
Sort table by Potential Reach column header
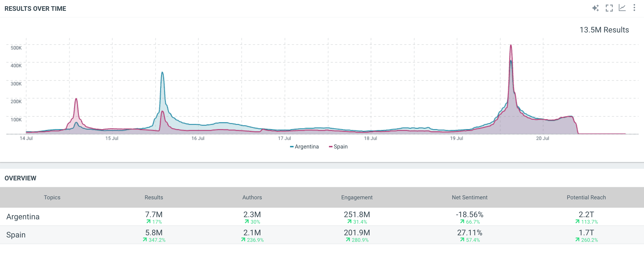[x=586, y=197]
